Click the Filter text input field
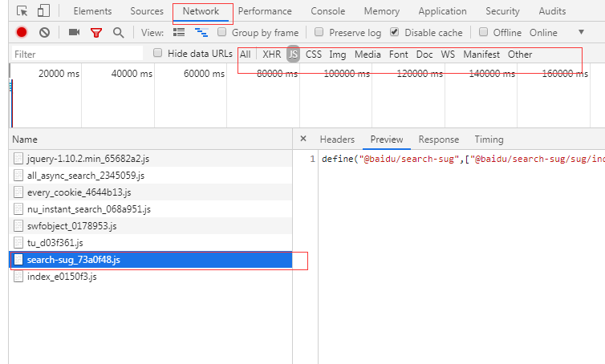 pos(76,55)
